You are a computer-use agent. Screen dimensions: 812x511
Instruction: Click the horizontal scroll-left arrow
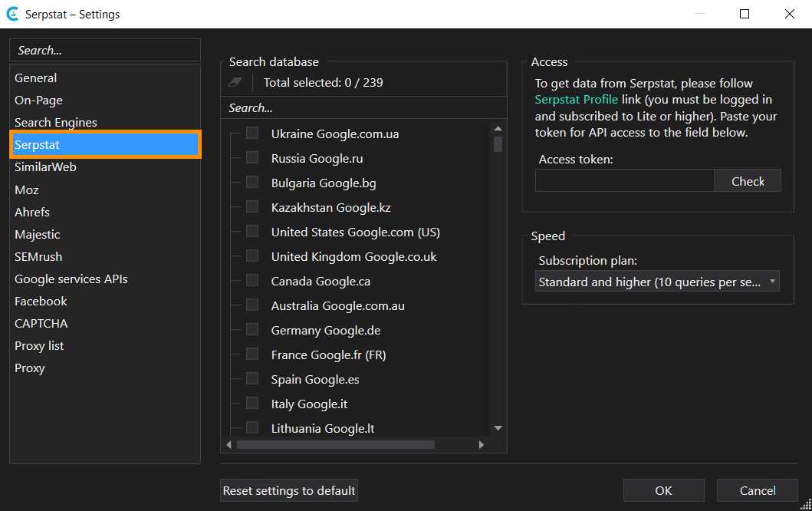point(229,445)
